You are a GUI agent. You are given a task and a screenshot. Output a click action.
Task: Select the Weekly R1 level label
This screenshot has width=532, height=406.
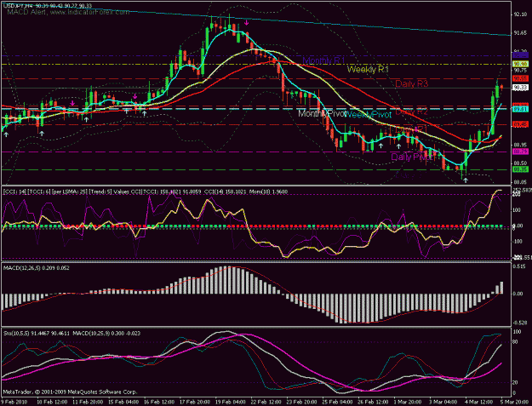(x=368, y=70)
